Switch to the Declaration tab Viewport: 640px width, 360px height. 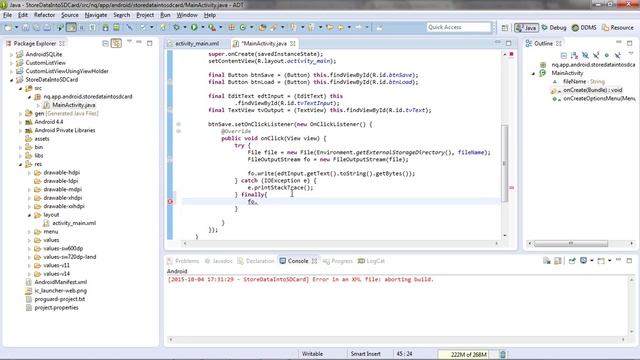(x=256, y=261)
